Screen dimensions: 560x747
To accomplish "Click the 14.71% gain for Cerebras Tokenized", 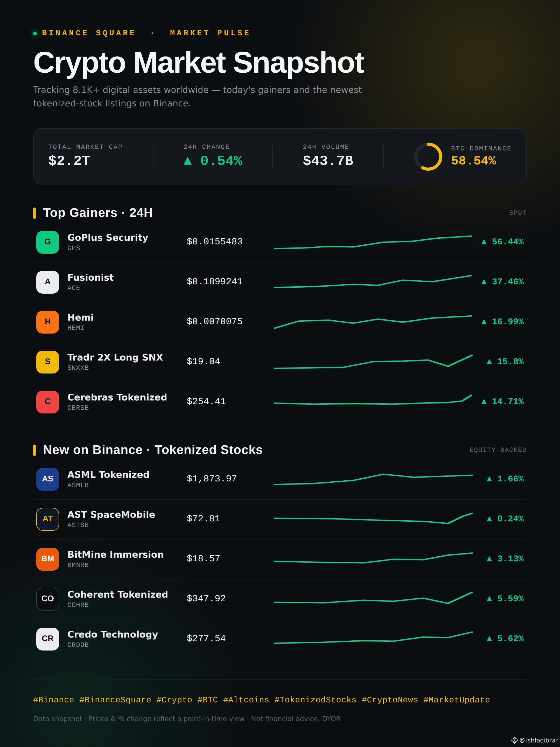I will [503, 402].
